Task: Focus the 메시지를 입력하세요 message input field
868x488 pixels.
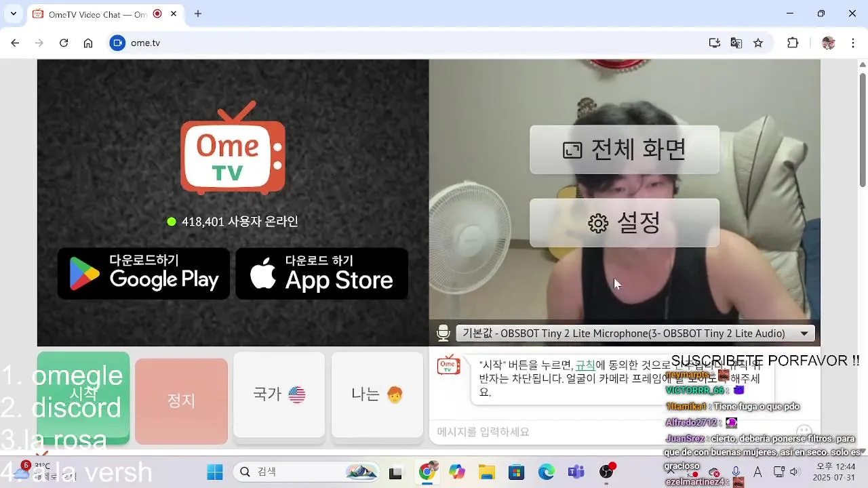Action: pyautogui.click(x=610, y=432)
